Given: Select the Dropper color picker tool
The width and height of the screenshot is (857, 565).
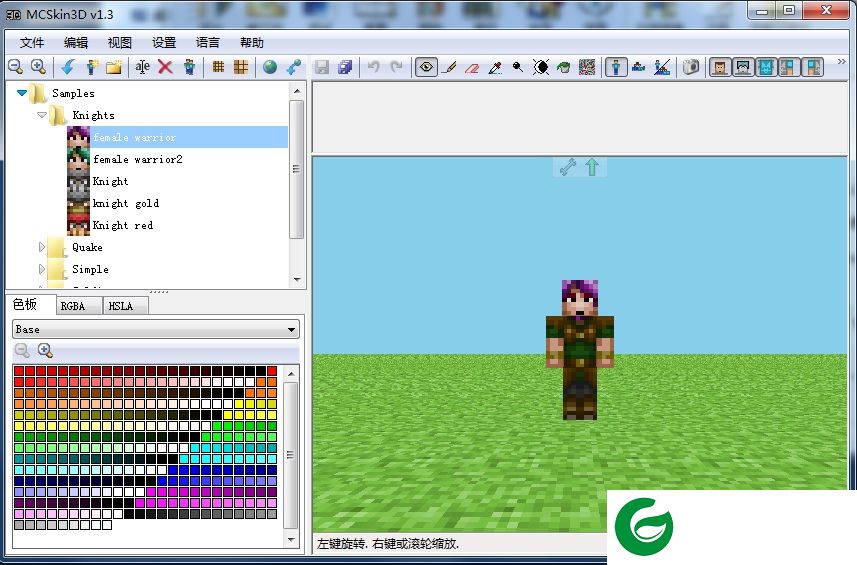Looking at the screenshot, I should (495, 67).
